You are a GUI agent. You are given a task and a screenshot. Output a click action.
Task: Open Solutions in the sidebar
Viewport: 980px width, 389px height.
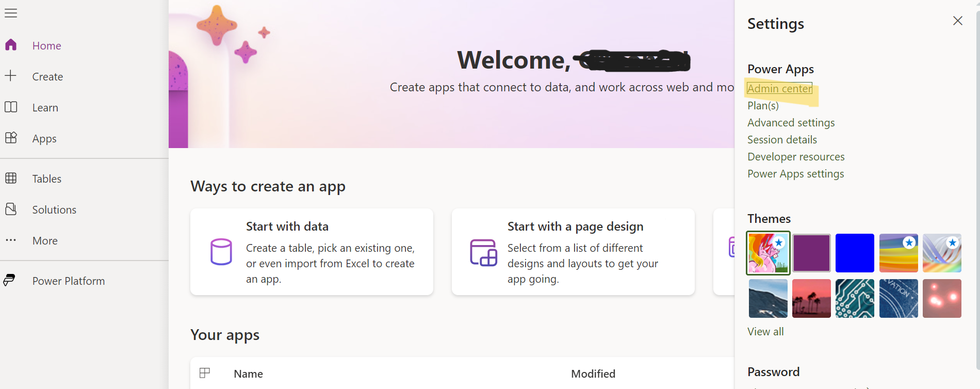coord(54,209)
